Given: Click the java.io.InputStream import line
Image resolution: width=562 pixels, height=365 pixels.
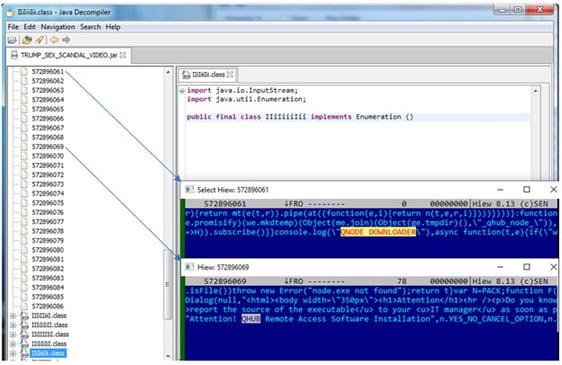Looking at the screenshot, I should 242,90.
